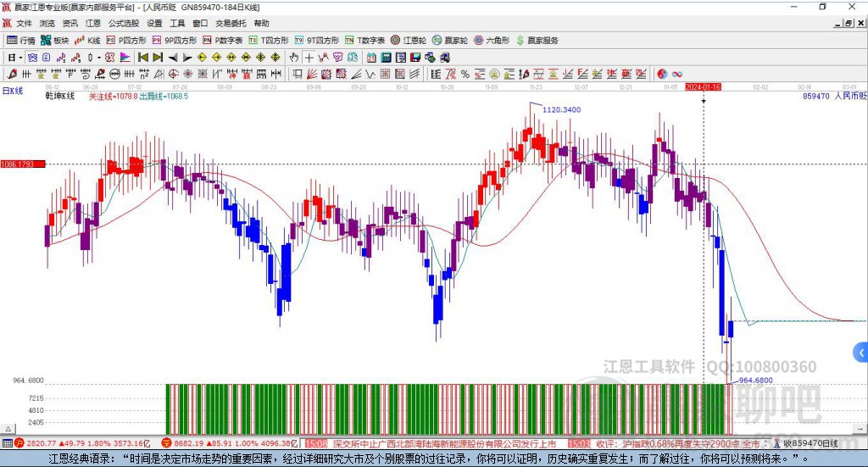The width and height of the screenshot is (868, 467).
Task: Expand the candlestick style dropdown arrow
Action: [x=99, y=58]
